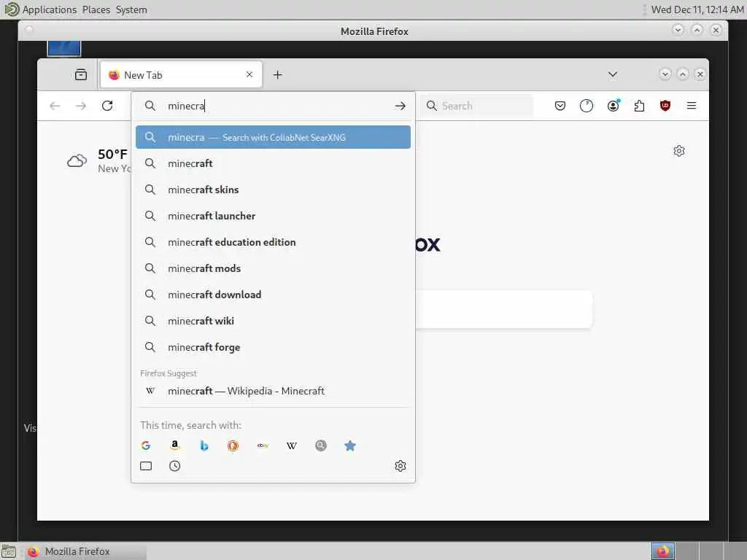Search with the DuckDuckGo engine icon
Screen dimensions: 747x560
point(233,446)
